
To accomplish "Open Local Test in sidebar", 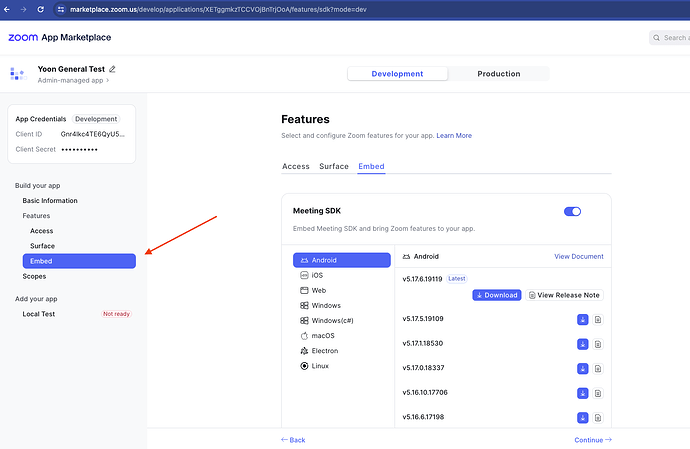I will (39, 314).
